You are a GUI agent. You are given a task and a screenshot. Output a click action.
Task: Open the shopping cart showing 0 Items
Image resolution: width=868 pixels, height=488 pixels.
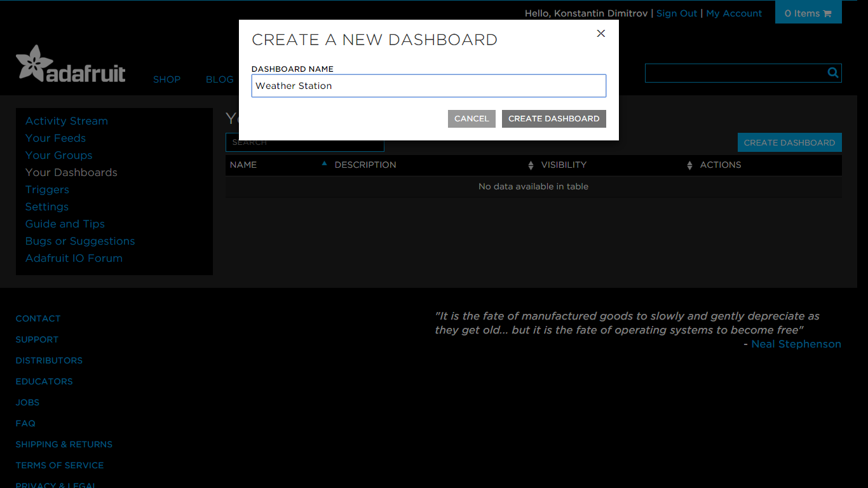click(x=808, y=12)
